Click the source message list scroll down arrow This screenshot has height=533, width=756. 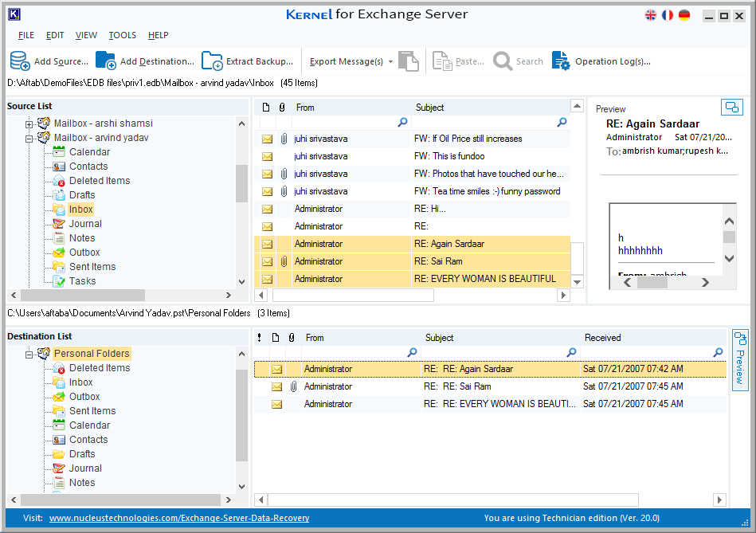577,282
